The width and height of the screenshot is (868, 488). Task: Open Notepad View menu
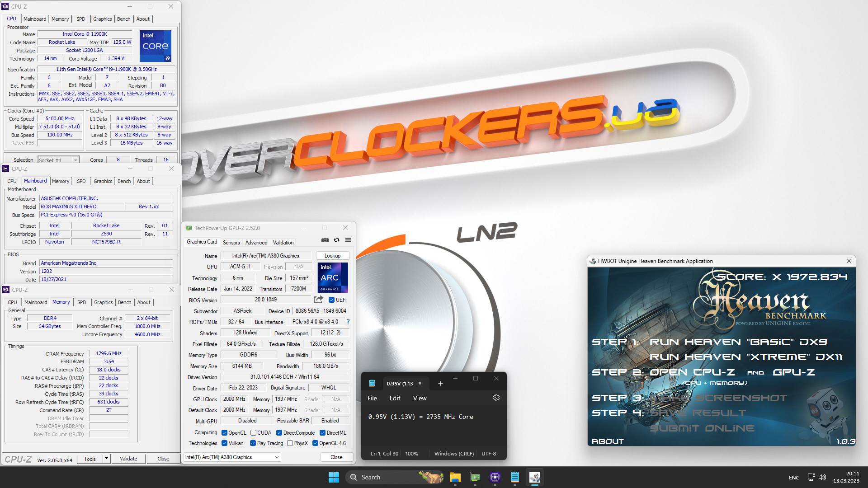tap(420, 398)
